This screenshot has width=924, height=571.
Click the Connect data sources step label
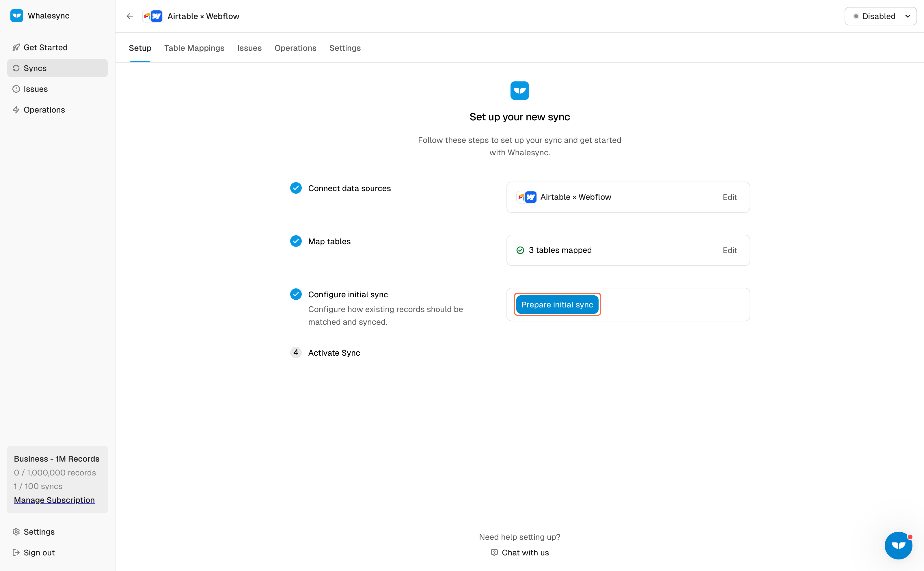click(x=349, y=188)
